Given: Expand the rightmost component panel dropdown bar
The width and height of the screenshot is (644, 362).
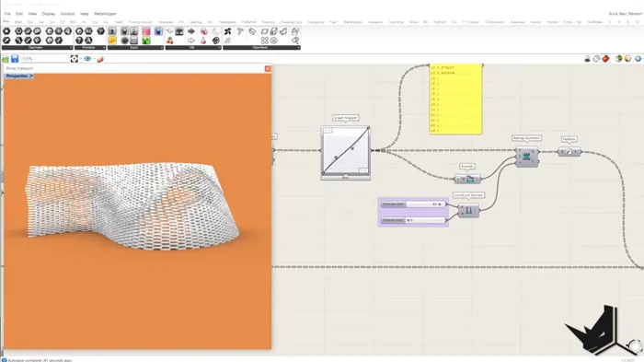Looking at the screenshot, I should 261,48.
